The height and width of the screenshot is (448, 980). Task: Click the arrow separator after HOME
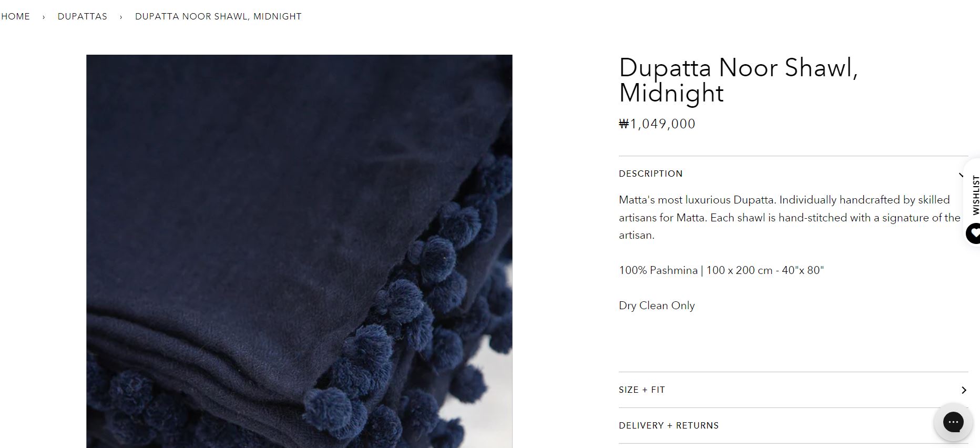click(x=44, y=17)
